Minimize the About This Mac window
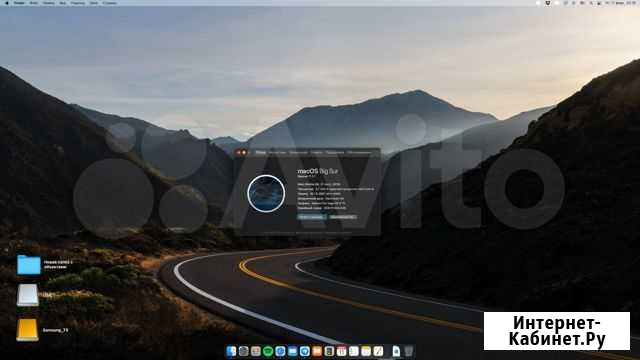The image size is (640, 360). [244, 153]
